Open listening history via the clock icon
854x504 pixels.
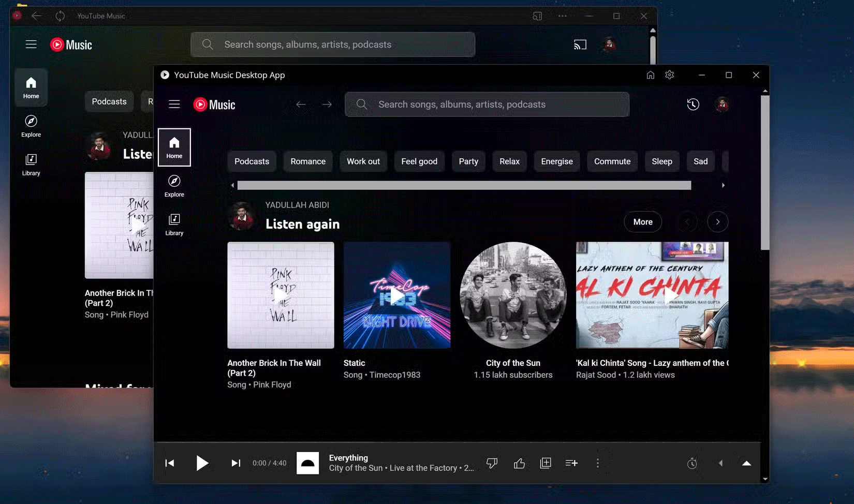pos(693,104)
